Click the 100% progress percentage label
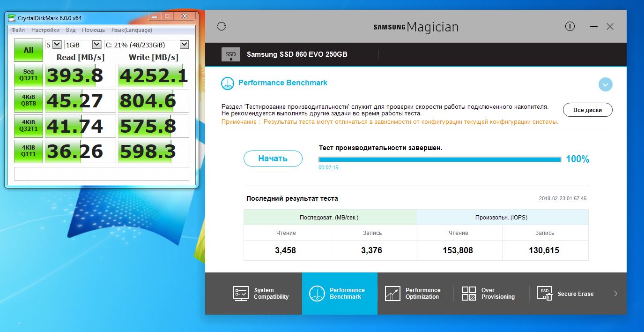 577,159
